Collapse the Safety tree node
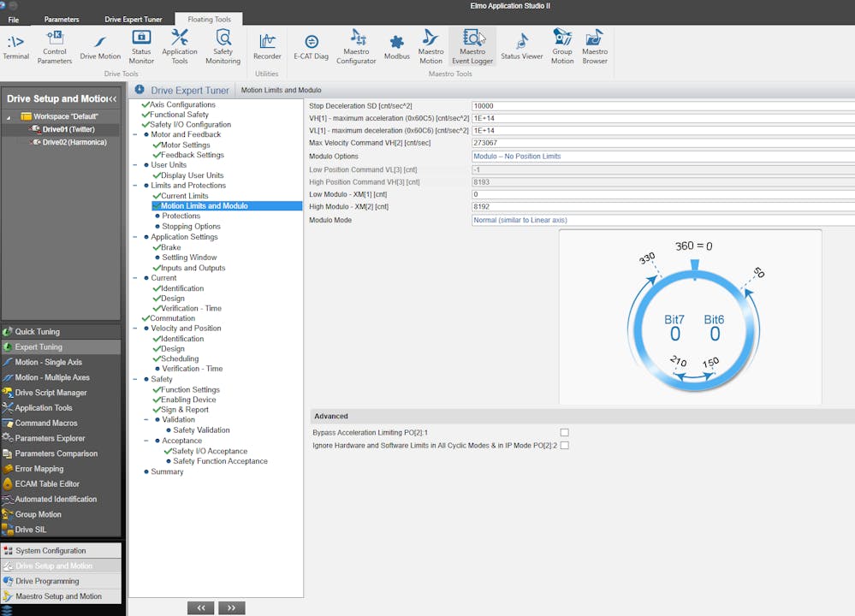The width and height of the screenshot is (855, 616). pos(135,379)
